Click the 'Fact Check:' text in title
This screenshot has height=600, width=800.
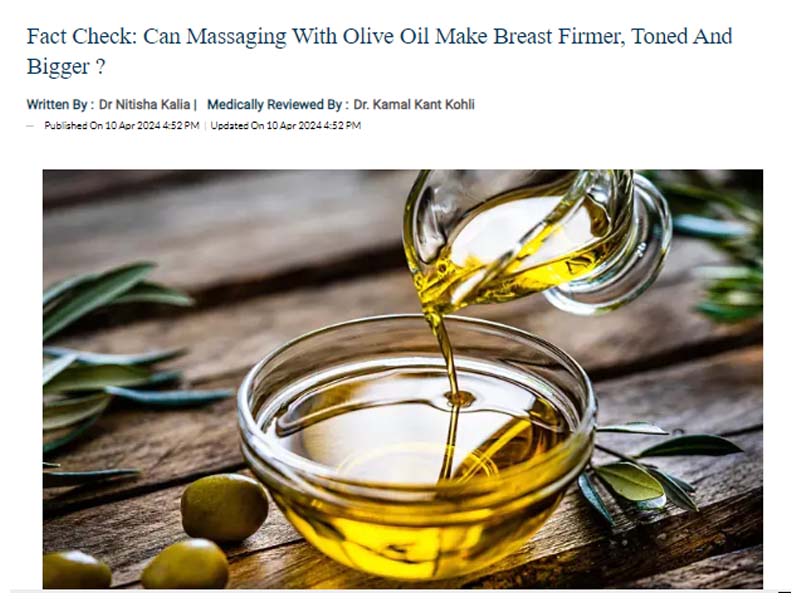pyautogui.click(x=82, y=36)
